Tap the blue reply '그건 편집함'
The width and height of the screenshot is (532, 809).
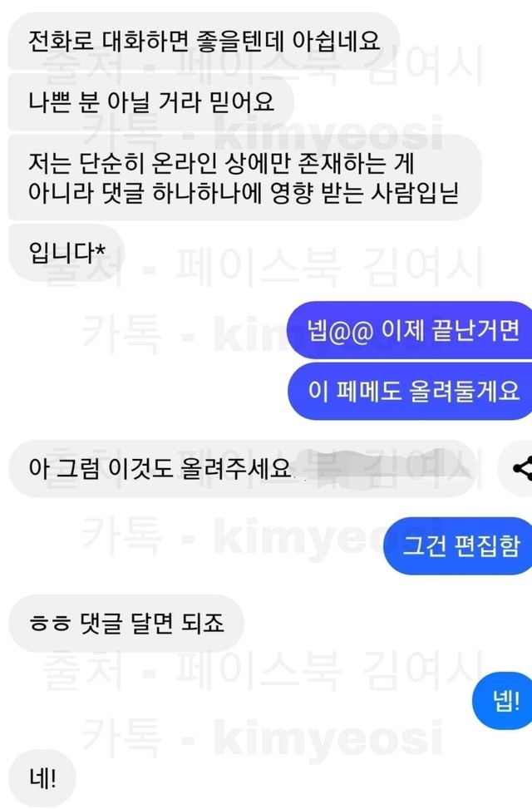458,546
